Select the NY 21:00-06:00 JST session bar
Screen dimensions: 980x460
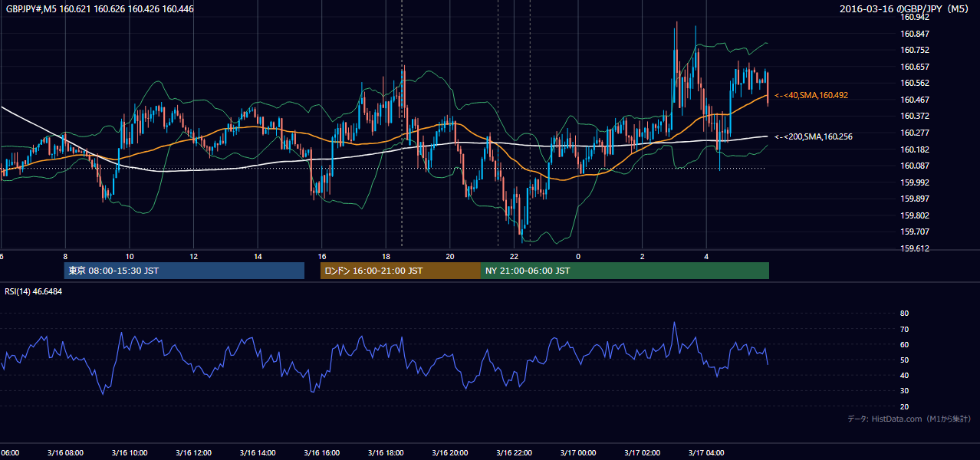[x=625, y=271]
